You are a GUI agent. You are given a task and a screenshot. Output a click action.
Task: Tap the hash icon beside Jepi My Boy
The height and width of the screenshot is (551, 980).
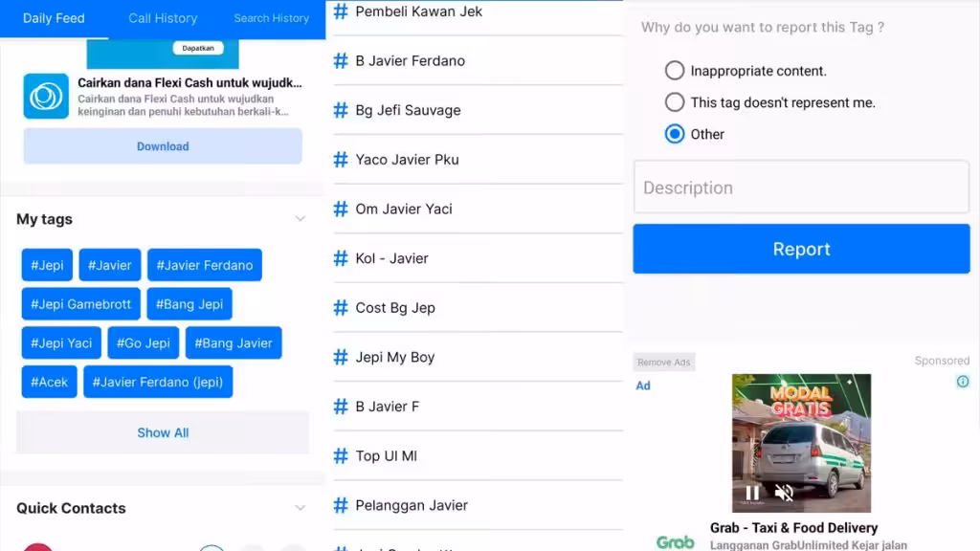[340, 358]
